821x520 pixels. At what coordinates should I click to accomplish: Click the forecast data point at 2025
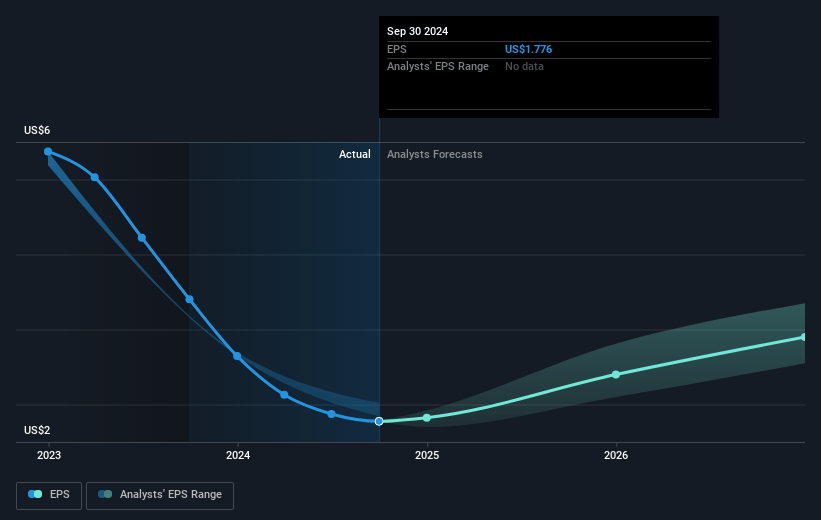427,417
